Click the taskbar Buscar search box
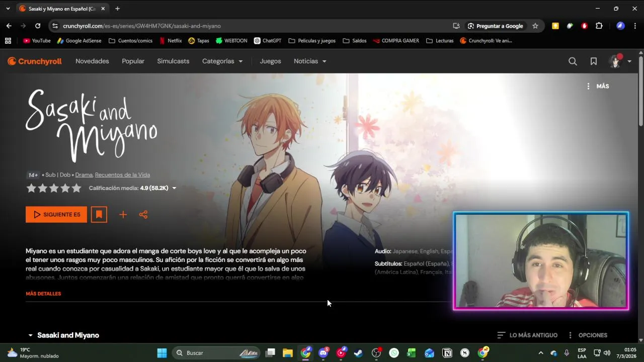 click(x=216, y=353)
